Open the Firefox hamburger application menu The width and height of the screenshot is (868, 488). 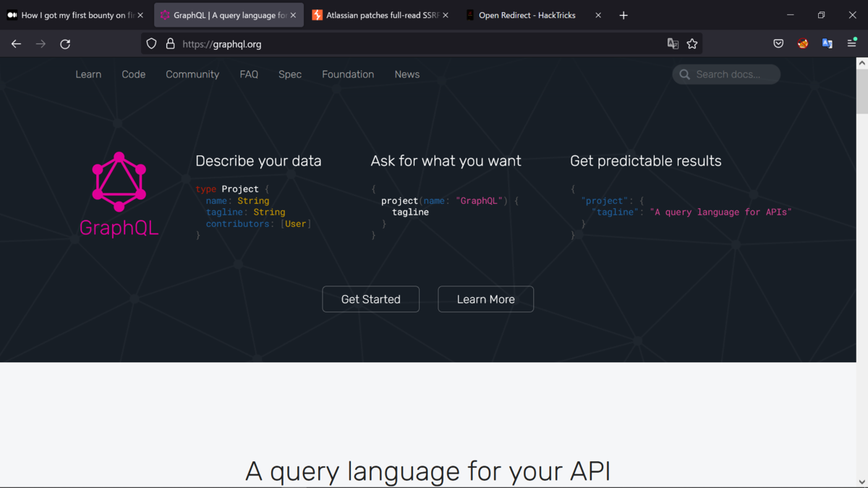tap(851, 44)
